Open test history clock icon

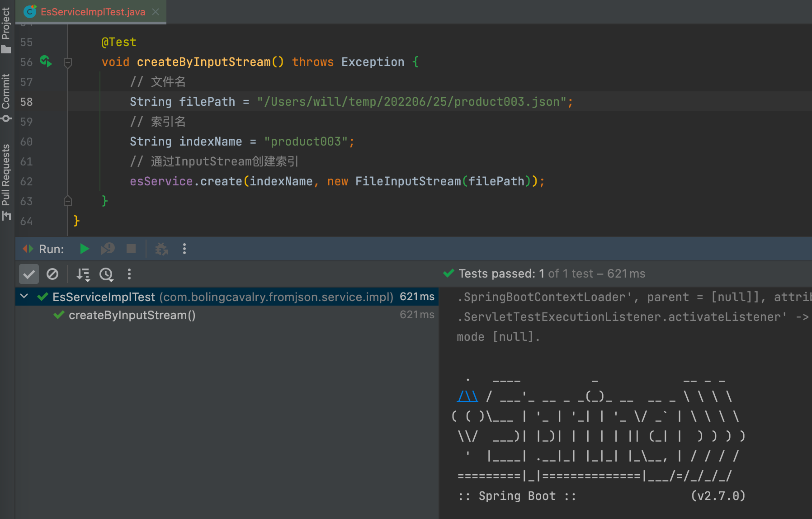tap(106, 274)
